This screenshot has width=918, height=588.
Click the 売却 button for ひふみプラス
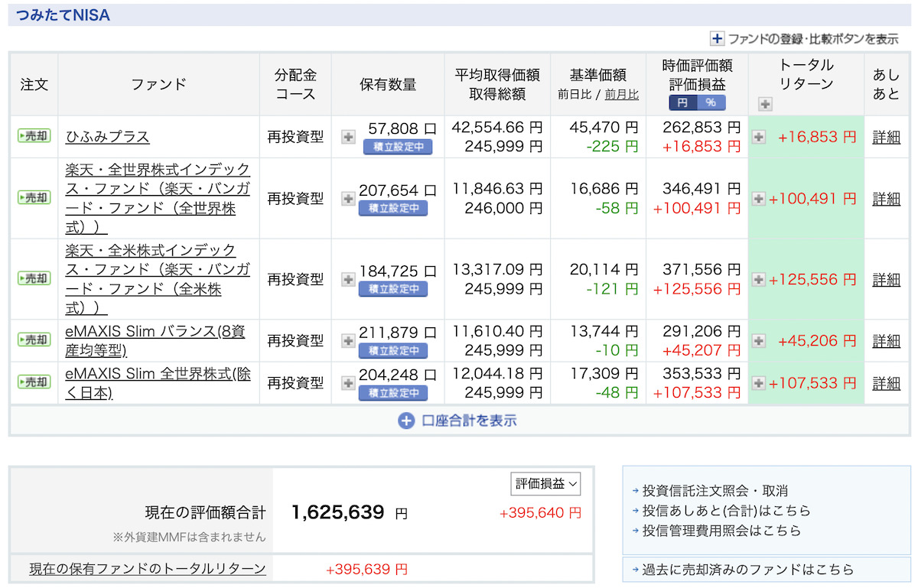tap(34, 136)
